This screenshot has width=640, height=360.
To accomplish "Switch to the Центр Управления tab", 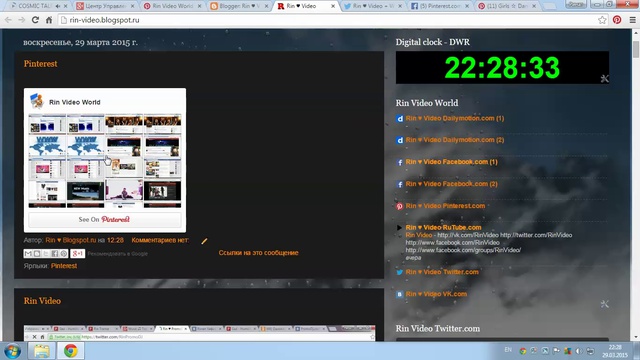I will 104,6.
